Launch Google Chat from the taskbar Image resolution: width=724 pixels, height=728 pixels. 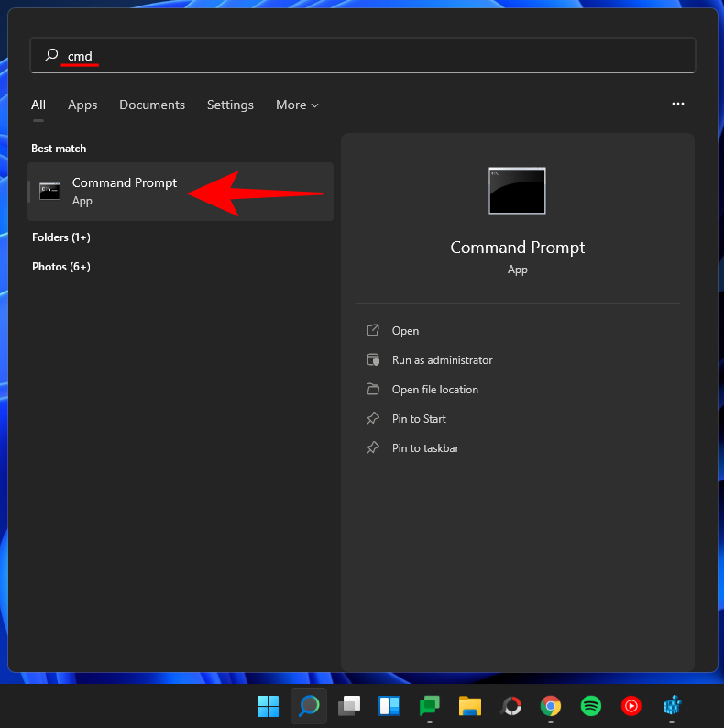429,706
